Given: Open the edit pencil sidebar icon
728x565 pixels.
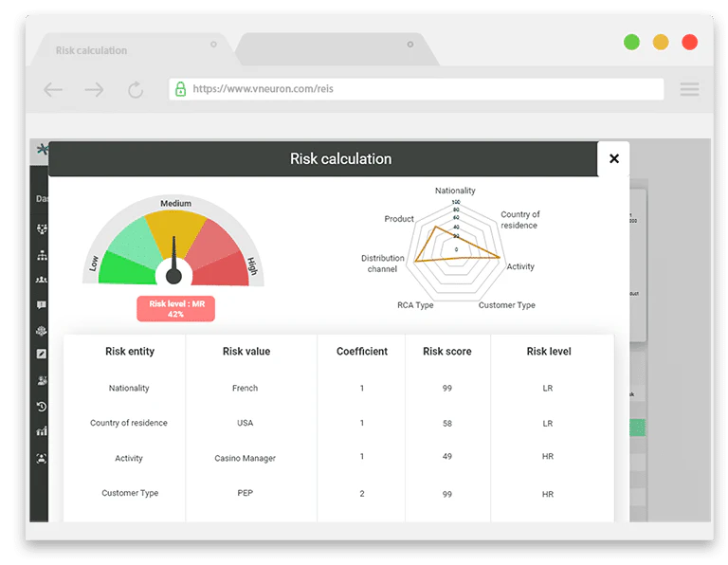Looking at the screenshot, I should click(x=42, y=355).
